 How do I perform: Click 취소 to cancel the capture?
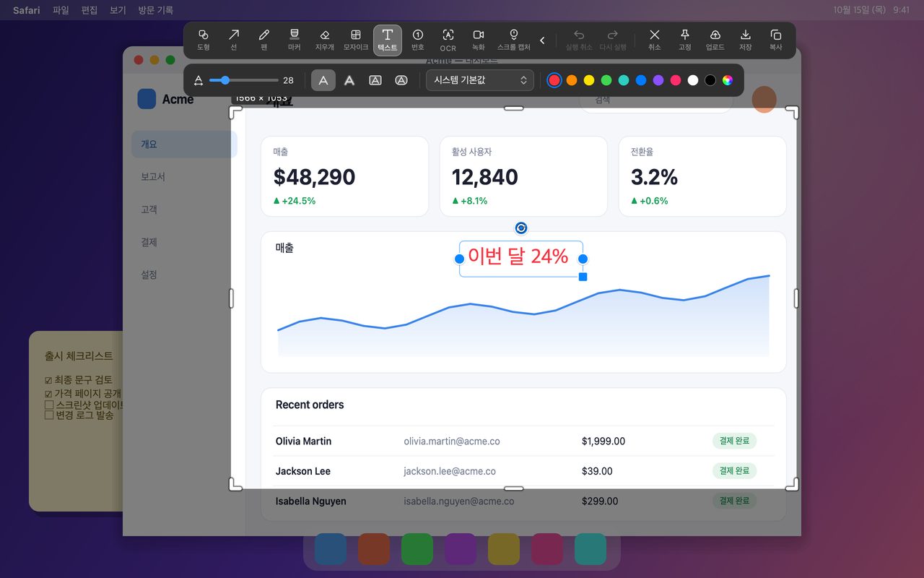click(655, 40)
